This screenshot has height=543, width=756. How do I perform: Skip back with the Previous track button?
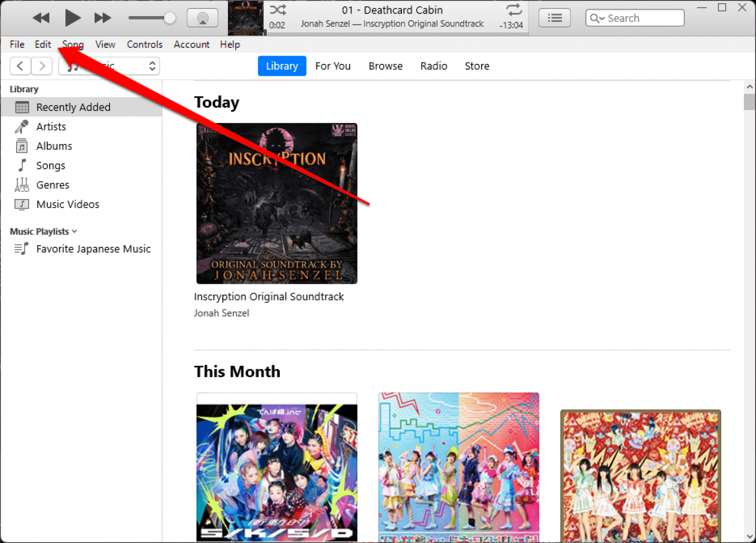tap(41, 18)
